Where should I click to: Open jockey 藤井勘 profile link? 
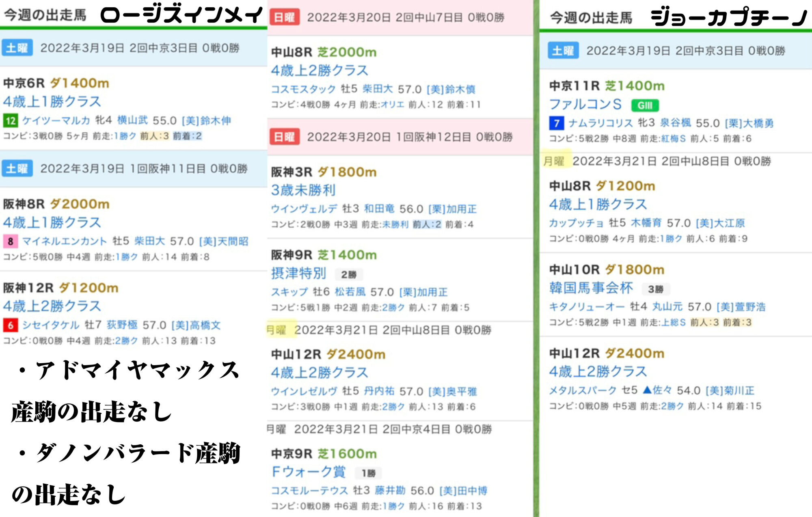[x=390, y=491]
